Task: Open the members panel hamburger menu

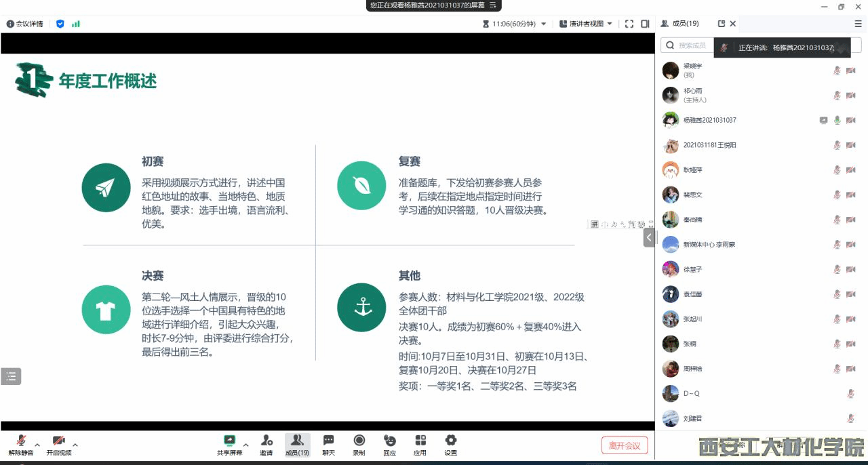Action: click(858, 24)
